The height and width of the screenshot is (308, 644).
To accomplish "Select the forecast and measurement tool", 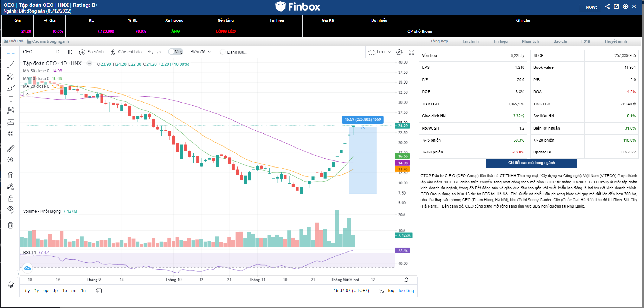I will [x=11, y=122].
